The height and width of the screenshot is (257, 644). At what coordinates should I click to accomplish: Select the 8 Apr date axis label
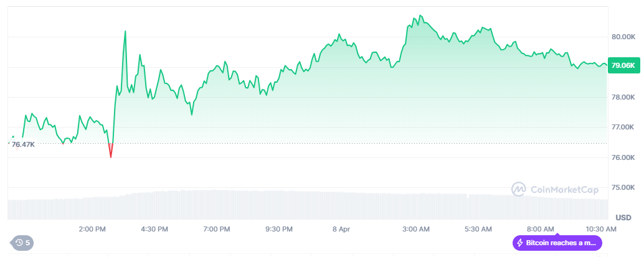coord(341,229)
